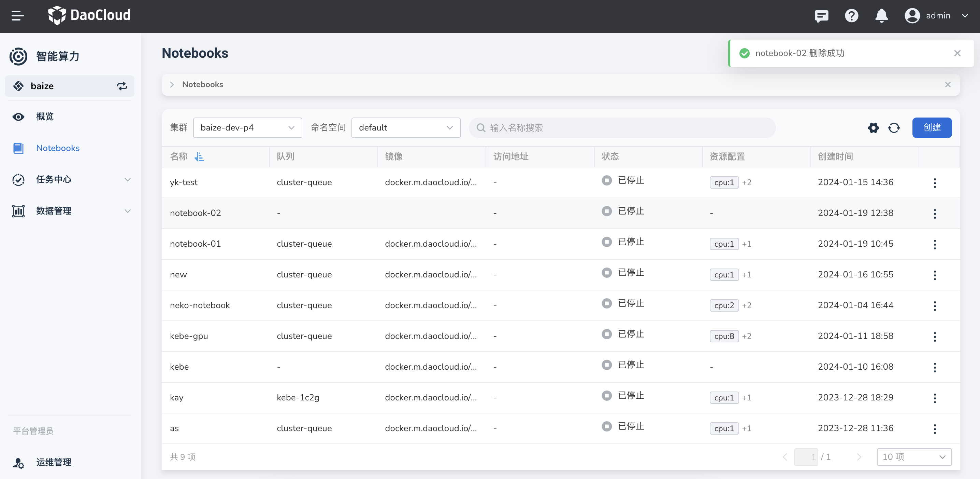Open the notifications bell
The image size is (980, 479).
coord(881,16)
